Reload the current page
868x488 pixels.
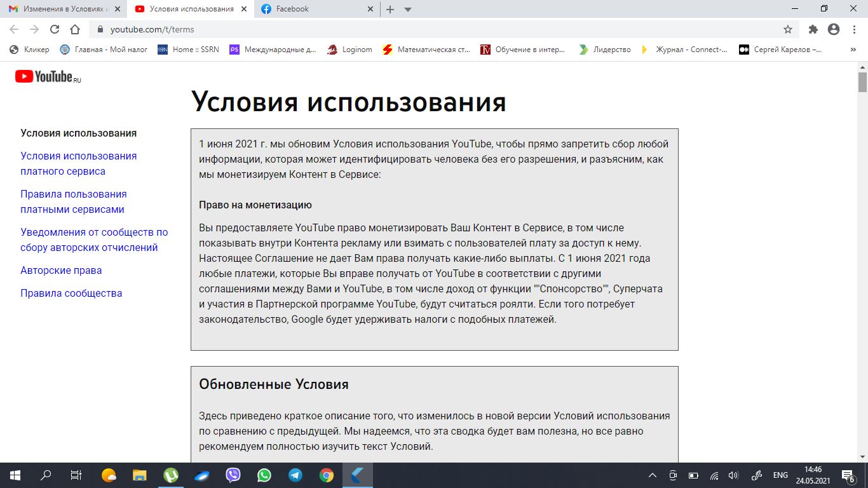click(x=55, y=29)
